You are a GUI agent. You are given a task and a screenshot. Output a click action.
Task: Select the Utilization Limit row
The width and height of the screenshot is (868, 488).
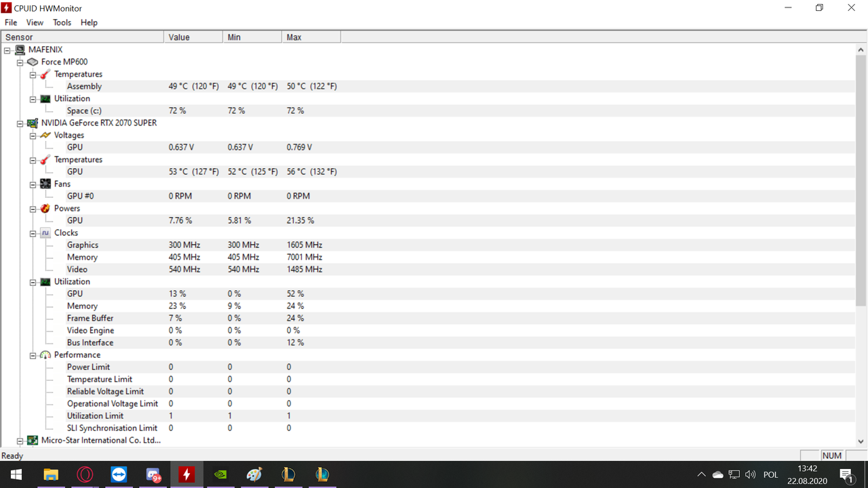click(428, 415)
